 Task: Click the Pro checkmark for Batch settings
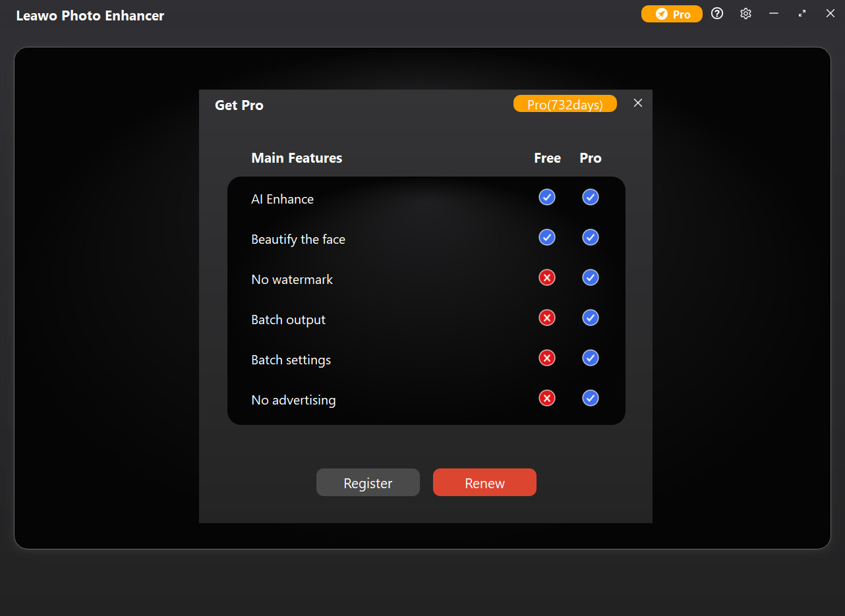click(x=591, y=358)
